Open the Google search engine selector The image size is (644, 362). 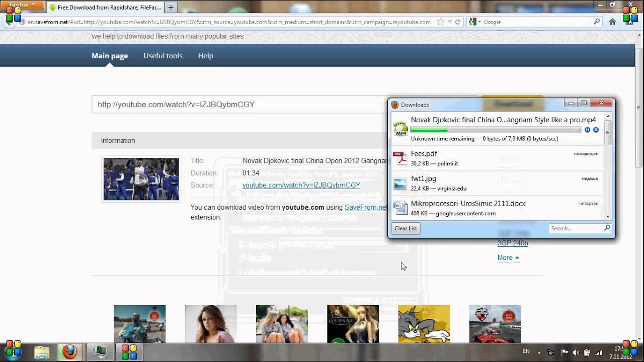click(474, 22)
